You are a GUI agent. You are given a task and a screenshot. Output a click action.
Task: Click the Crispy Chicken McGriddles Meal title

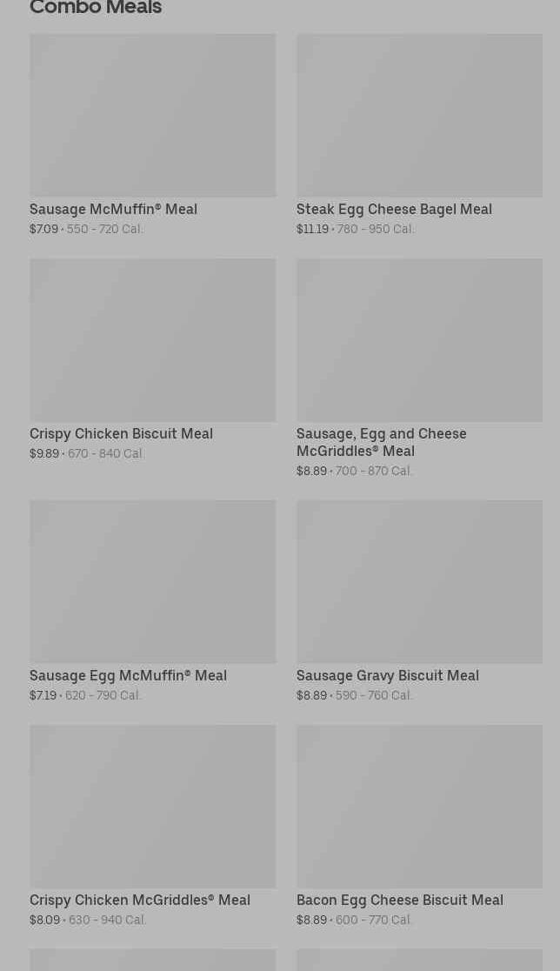pos(139,900)
